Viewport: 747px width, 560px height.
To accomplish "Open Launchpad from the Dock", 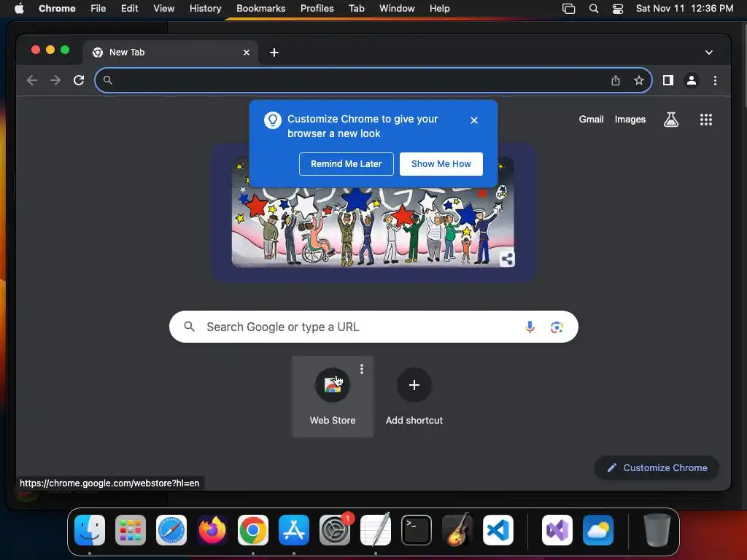I will coord(131,530).
